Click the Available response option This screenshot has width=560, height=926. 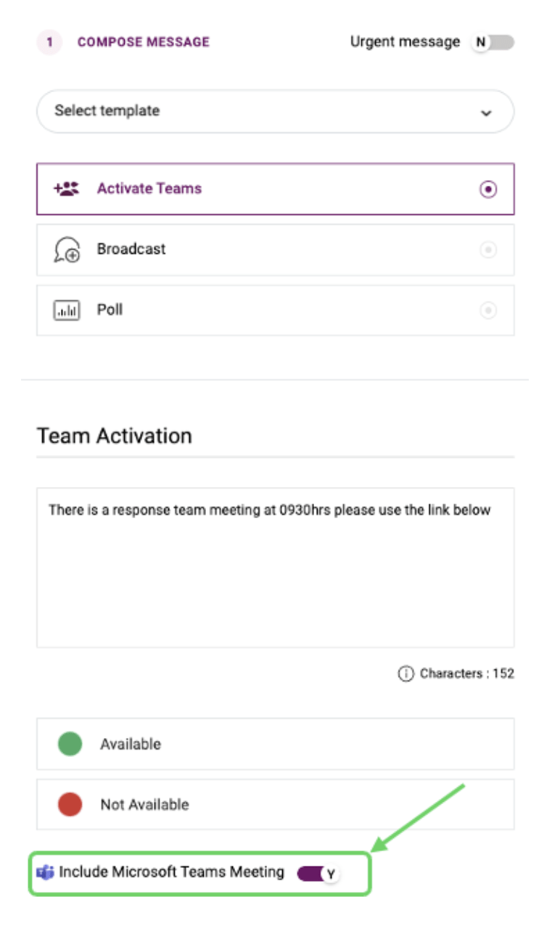click(x=276, y=744)
